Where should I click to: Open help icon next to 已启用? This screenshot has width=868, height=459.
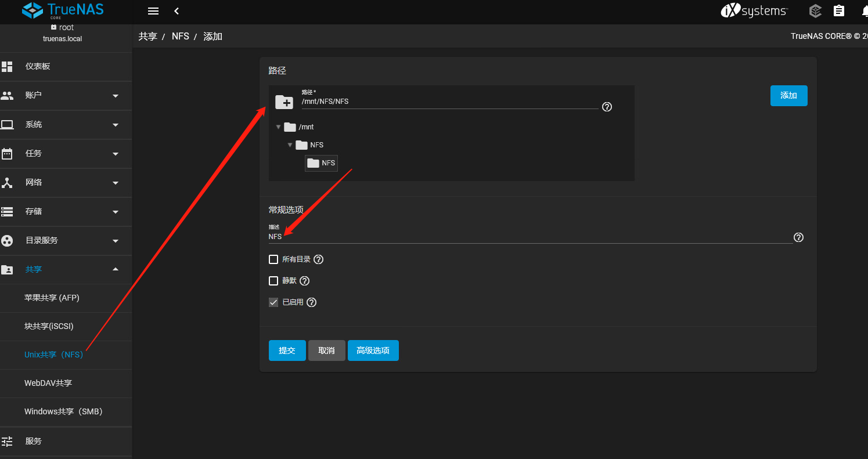(x=311, y=302)
